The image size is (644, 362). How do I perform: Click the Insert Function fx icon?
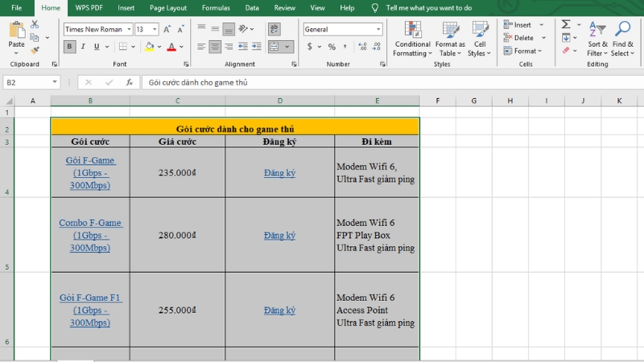(129, 82)
